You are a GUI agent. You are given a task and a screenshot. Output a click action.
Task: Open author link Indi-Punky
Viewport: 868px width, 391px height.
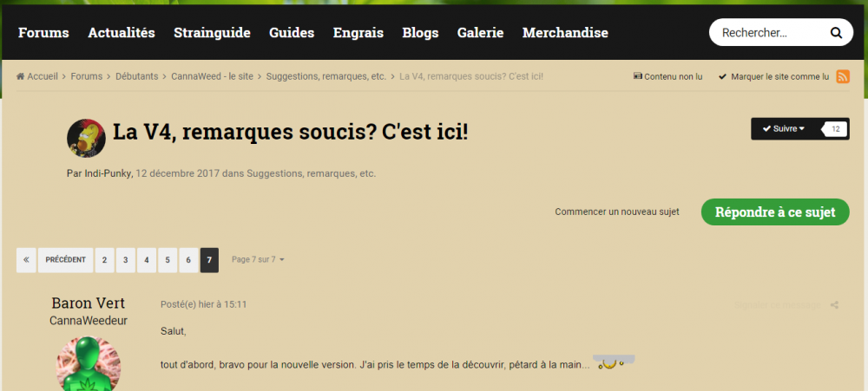[x=108, y=173]
